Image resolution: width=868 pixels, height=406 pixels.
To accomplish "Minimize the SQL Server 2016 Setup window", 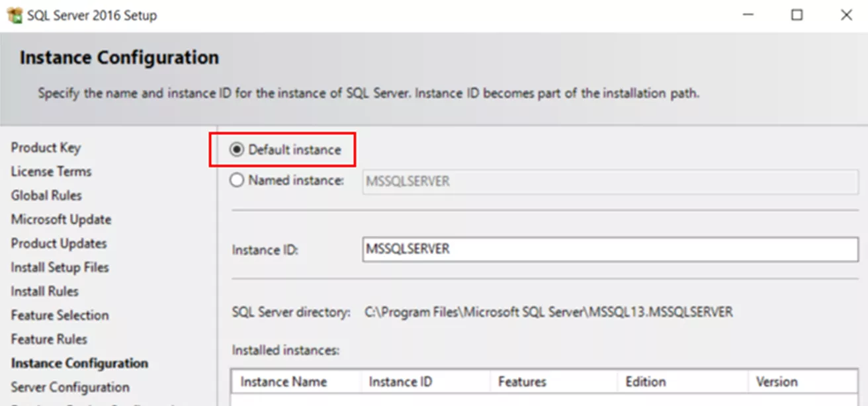I will coord(748,15).
